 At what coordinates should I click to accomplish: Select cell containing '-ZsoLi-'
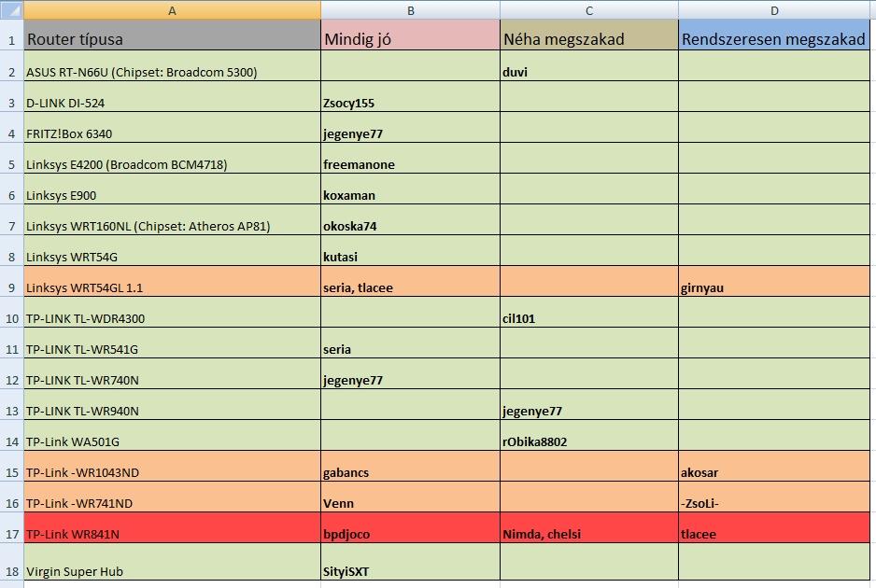pos(774,497)
